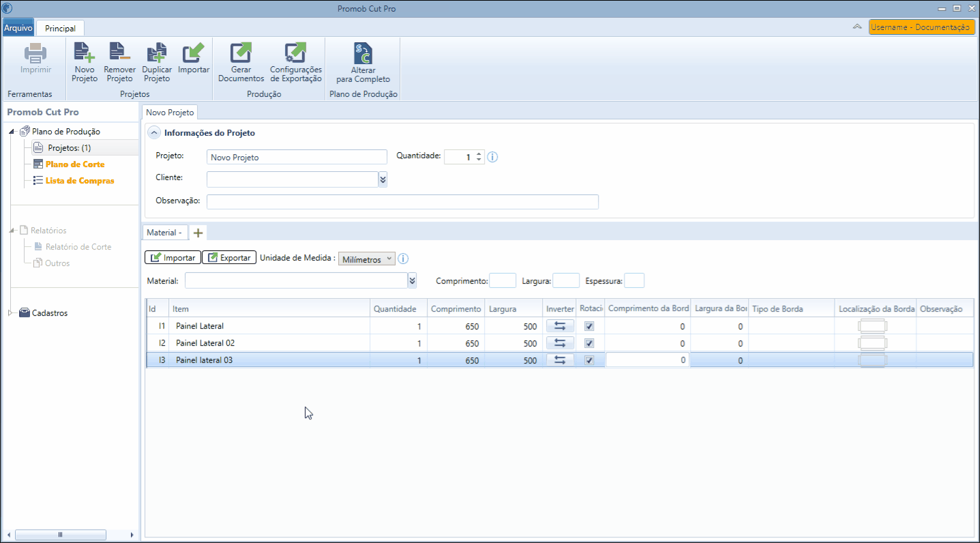This screenshot has width=980, height=543.
Task: Click info icon beside Unidade de Medida
Action: click(403, 259)
